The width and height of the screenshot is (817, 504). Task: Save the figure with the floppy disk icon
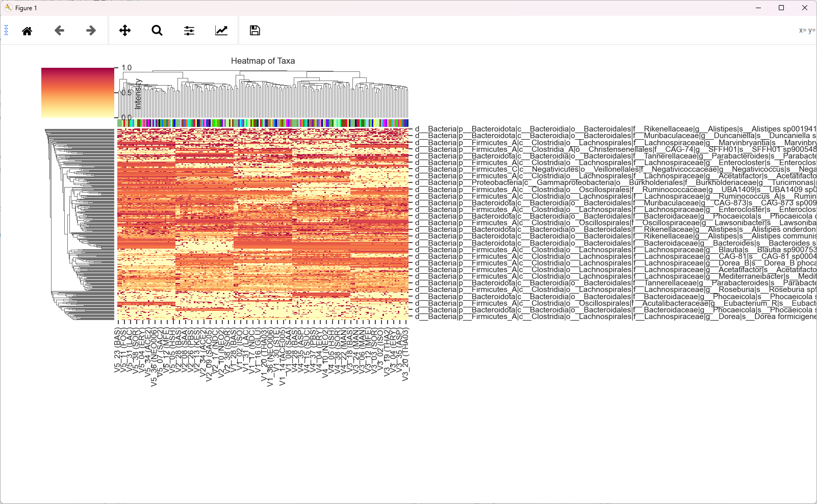click(x=255, y=31)
